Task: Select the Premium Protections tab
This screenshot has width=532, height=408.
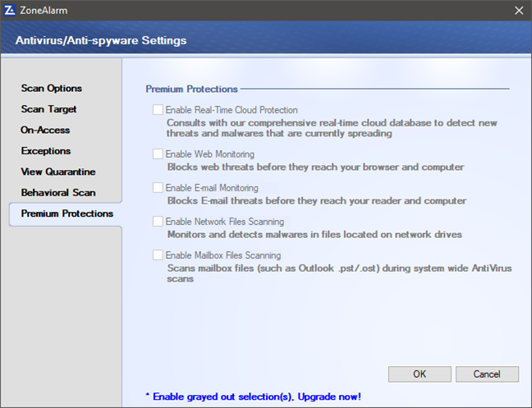Action: point(66,213)
